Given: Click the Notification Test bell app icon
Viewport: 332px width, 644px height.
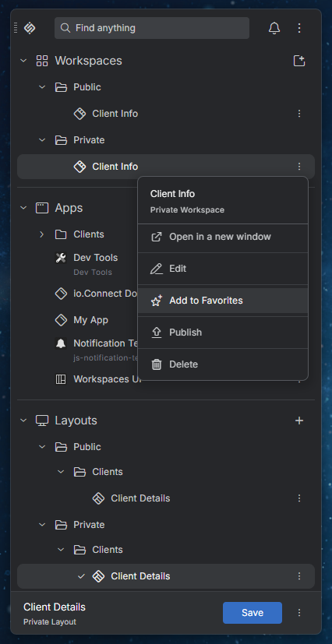Looking at the screenshot, I should 61,343.
